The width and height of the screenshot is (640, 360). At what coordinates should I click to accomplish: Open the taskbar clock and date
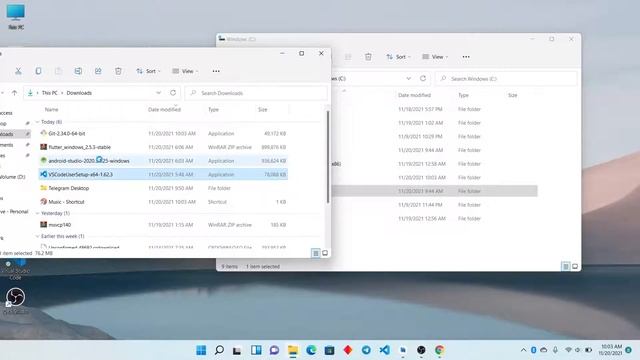611,350
